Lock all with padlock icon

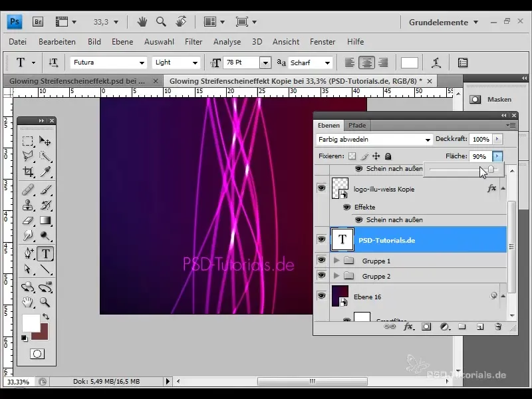pos(388,156)
